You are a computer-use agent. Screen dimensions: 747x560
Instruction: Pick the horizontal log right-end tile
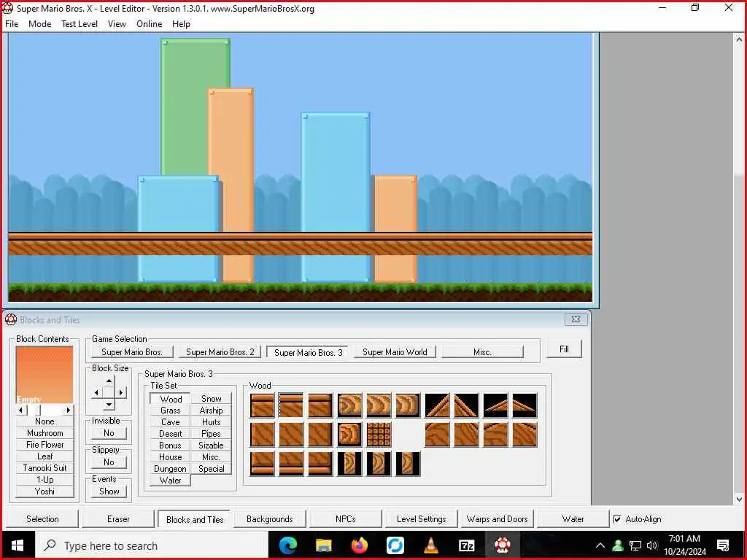point(408,405)
